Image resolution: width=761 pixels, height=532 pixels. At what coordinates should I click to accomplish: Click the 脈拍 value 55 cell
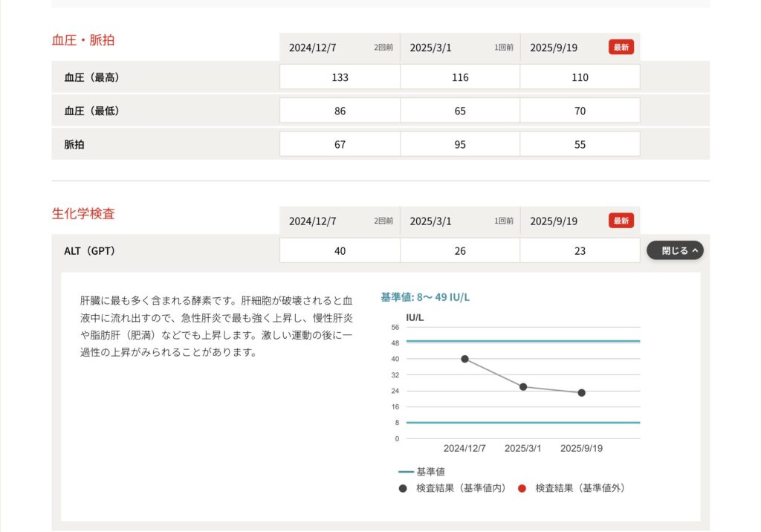580,144
